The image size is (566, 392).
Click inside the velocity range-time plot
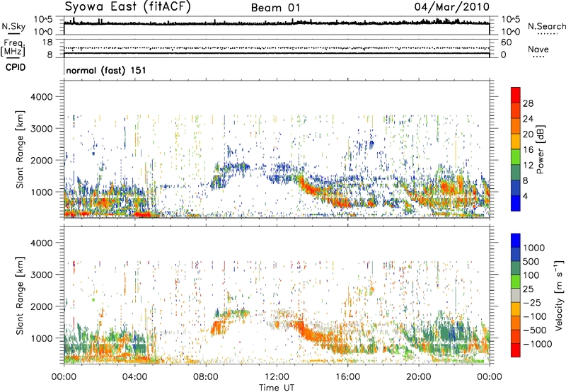click(277, 295)
